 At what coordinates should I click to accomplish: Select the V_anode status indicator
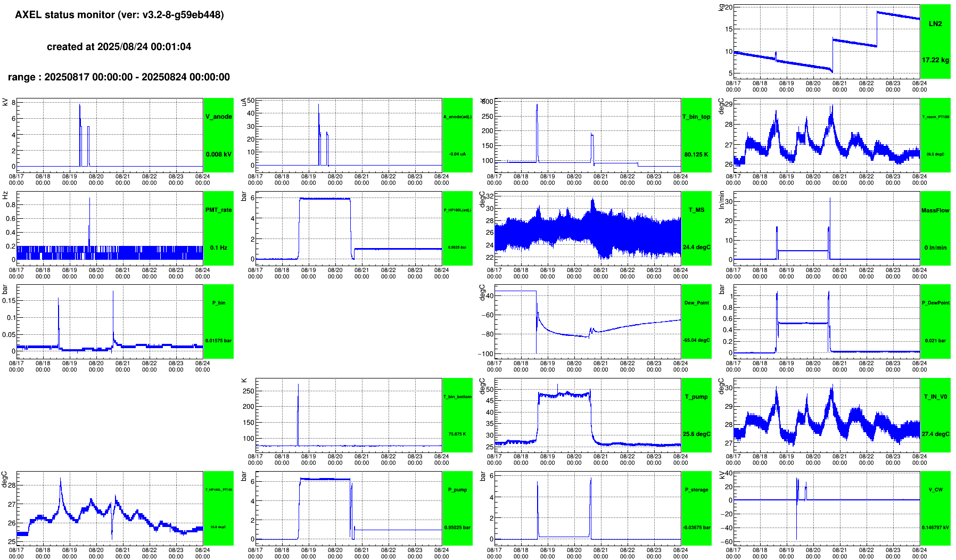(x=219, y=135)
